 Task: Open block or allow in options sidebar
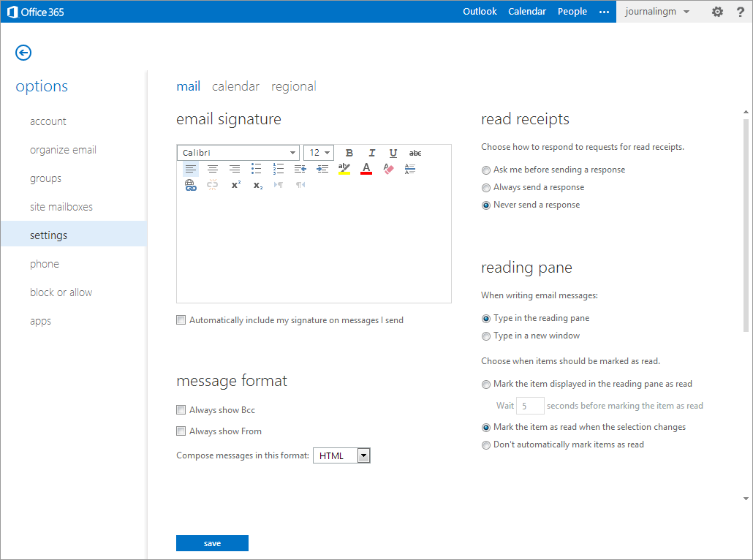(x=61, y=292)
